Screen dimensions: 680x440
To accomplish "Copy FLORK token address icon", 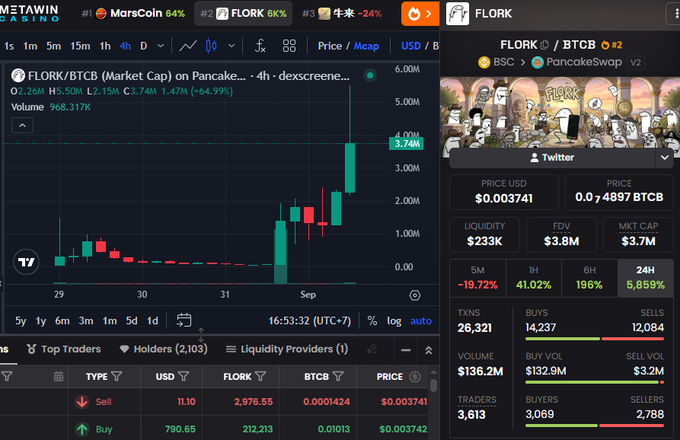I will click(x=545, y=45).
